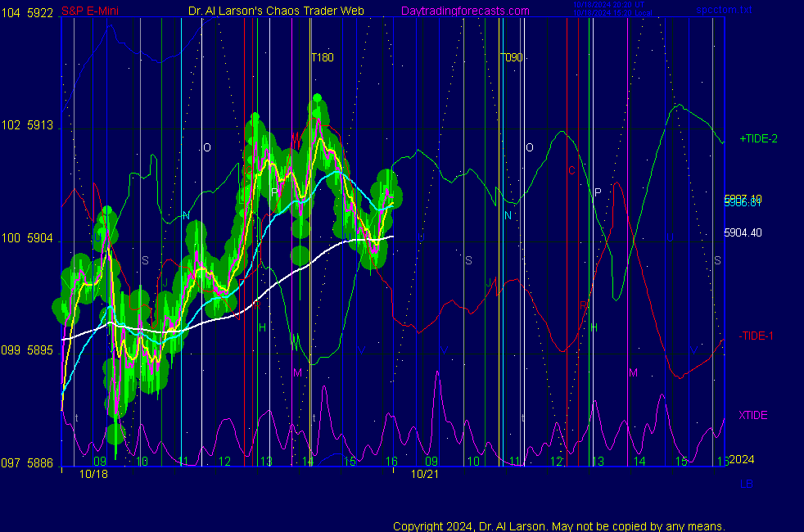Click the T090 timing marker
This screenshot has width=804, height=532.
tap(511, 57)
